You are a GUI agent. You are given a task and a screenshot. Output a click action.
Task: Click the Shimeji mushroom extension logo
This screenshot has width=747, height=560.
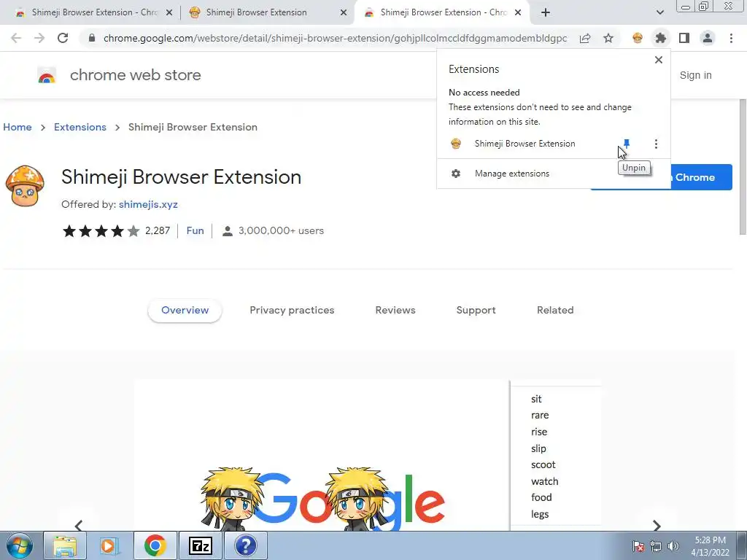pyautogui.click(x=25, y=186)
